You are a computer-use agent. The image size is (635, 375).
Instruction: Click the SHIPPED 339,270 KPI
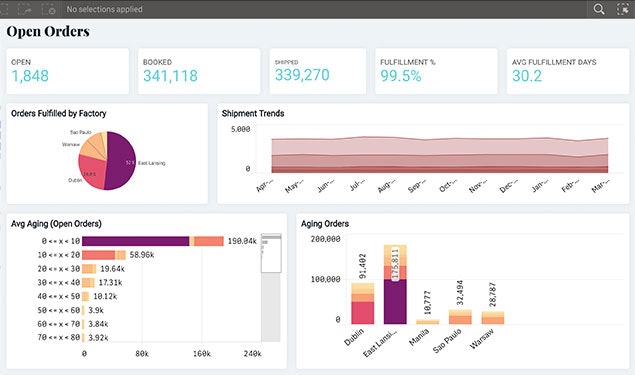coord(318,71)
